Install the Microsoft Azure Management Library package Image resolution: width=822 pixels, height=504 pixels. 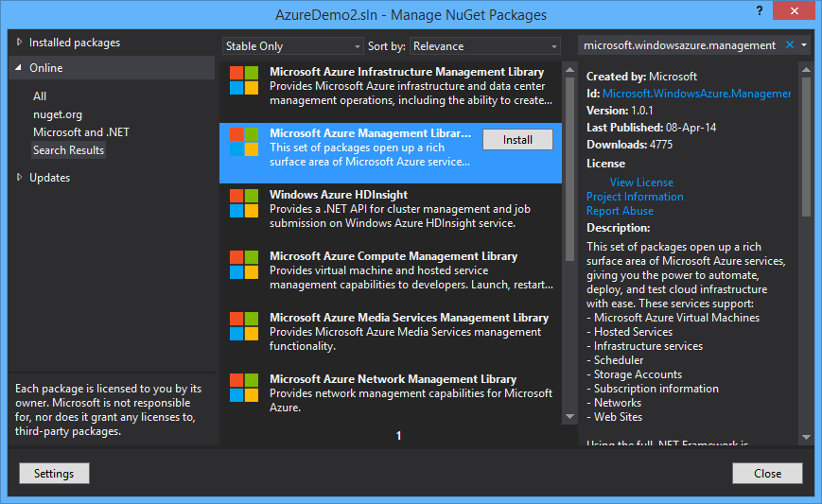517,140
